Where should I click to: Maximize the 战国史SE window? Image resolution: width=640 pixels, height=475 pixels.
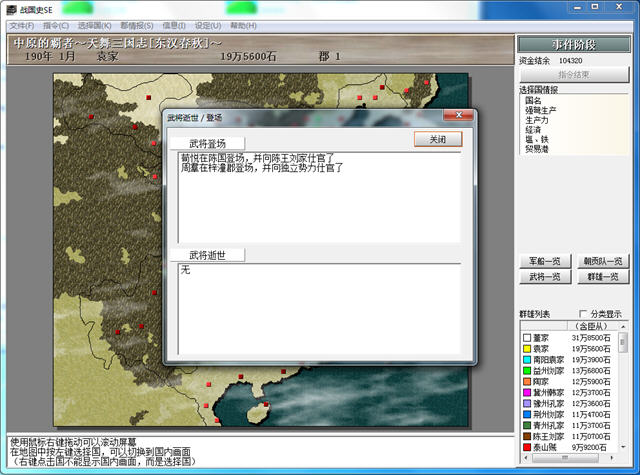click(x=596, y=7)
